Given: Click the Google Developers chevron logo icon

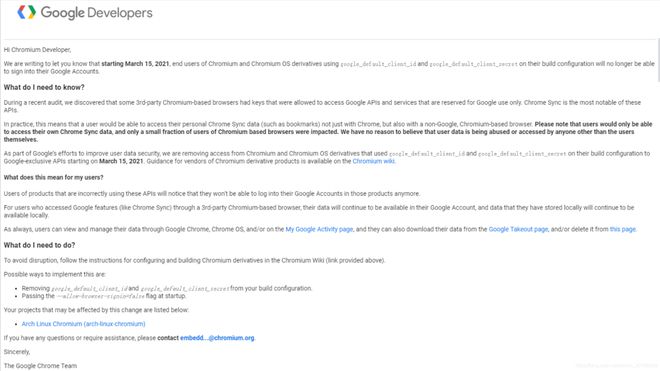Looking at the screenshot, I should [x=26, y=12].
